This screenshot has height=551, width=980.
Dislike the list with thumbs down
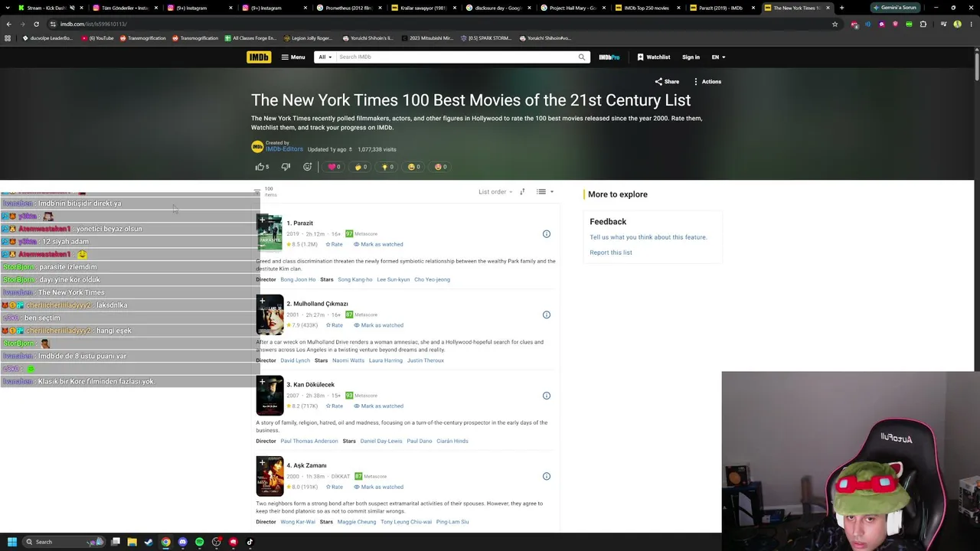[286, 167]
